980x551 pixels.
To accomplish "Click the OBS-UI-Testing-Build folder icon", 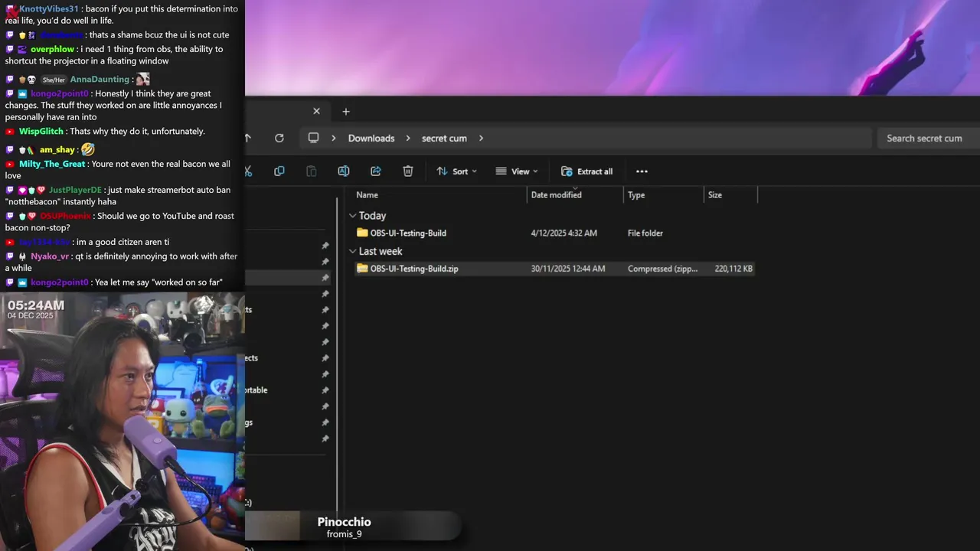I will coord(362,233).
